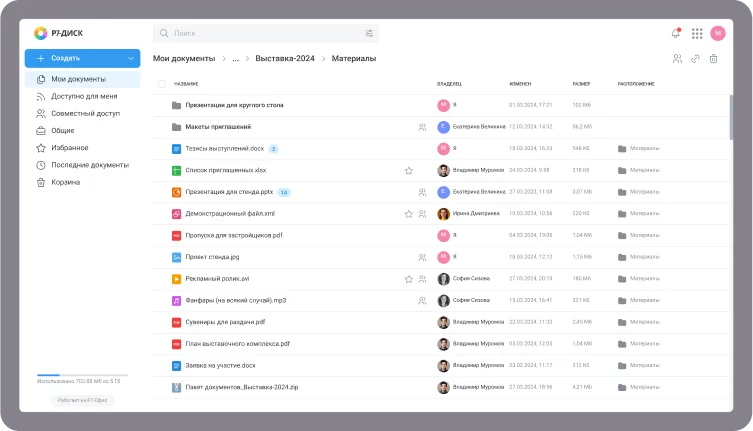Open search filter settings icon
Screen dimensions: 753x431
point(369,33)
